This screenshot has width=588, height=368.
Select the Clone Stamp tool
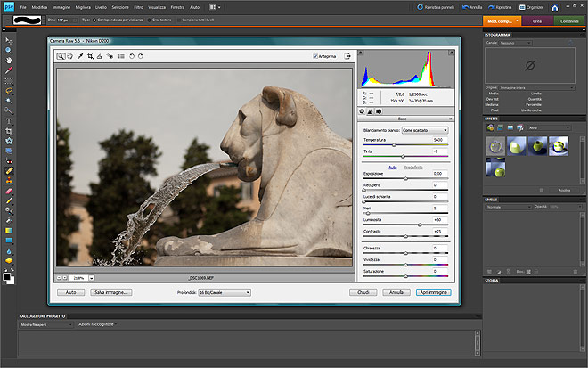click(9, 181)
